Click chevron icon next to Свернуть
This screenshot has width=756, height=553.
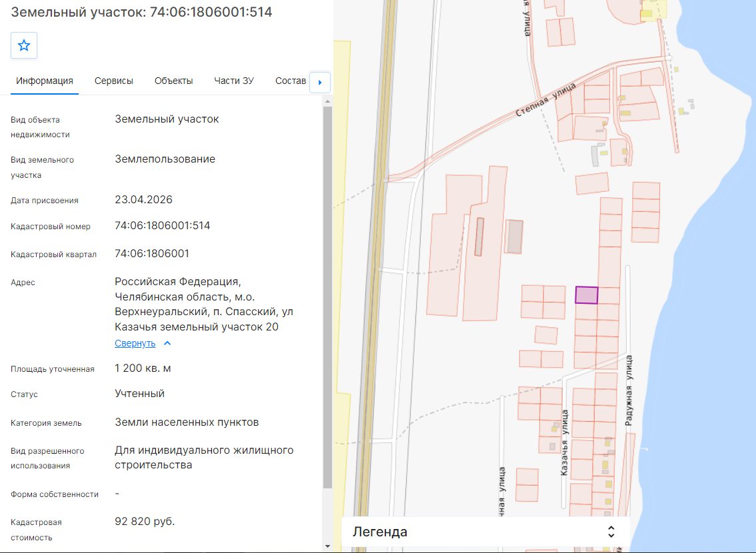tap(167, 343)
